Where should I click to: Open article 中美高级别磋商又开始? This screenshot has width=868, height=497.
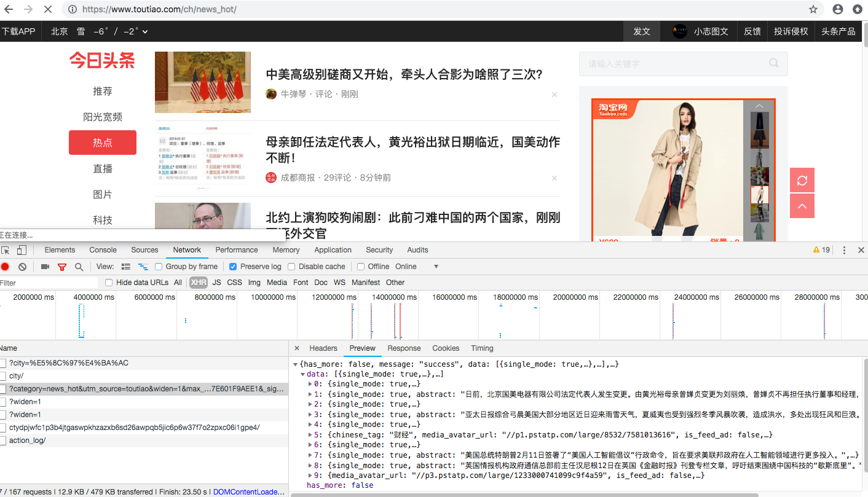click(x=404, y=75)
